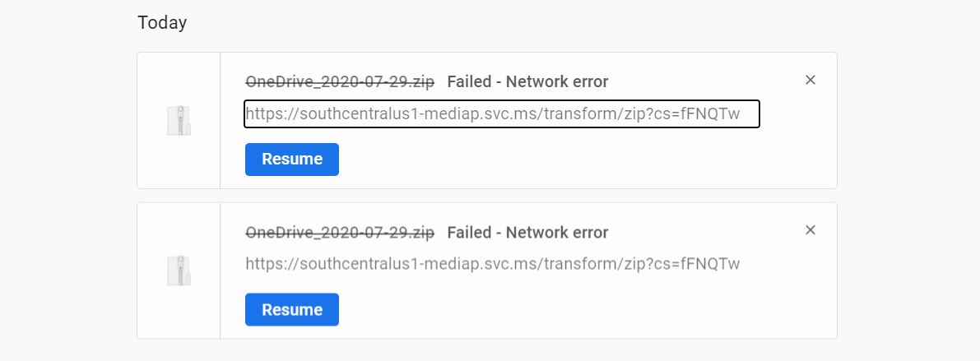Open the second download's source URL link
This screenshot has height=361, width=980.
(493, 264)
